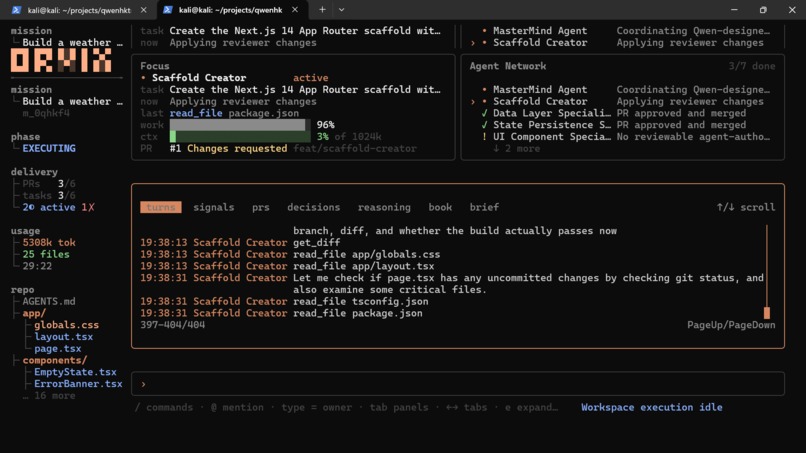Click the mission ID m_0qhkf4
806x453 pixels.
coord(46,113)
